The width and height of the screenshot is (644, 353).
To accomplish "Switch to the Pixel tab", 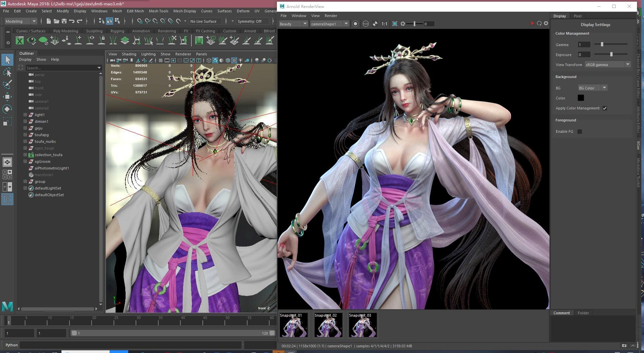I will click(578, 16).
